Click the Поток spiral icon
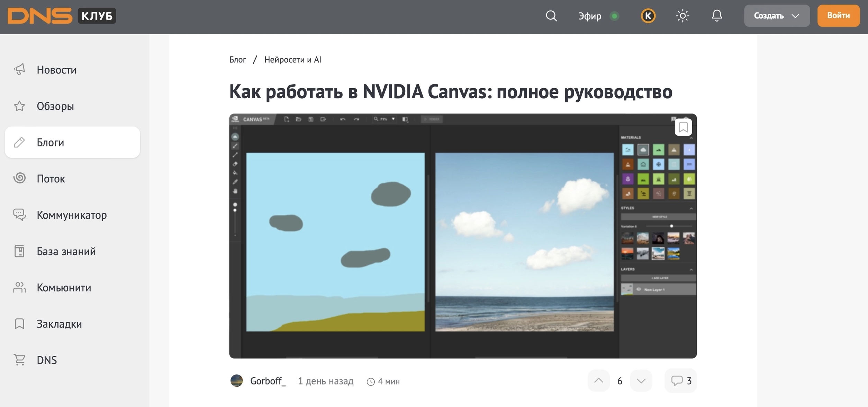 click(x=20, y=178)
